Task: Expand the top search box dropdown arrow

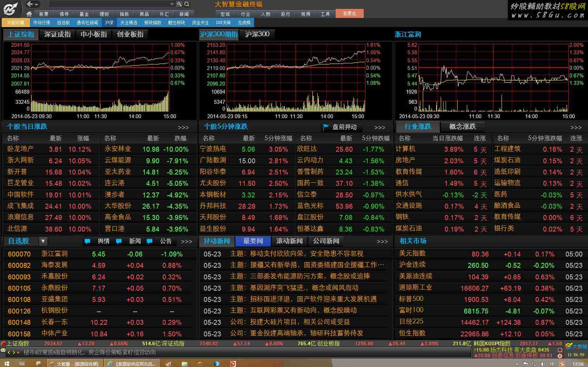Action: (x=172, y=4)
